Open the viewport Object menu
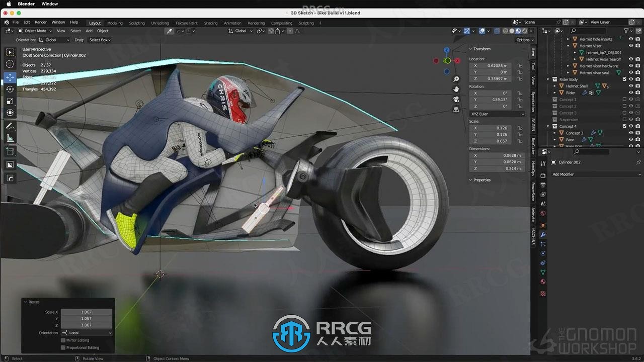 click(x=103, y=31)
